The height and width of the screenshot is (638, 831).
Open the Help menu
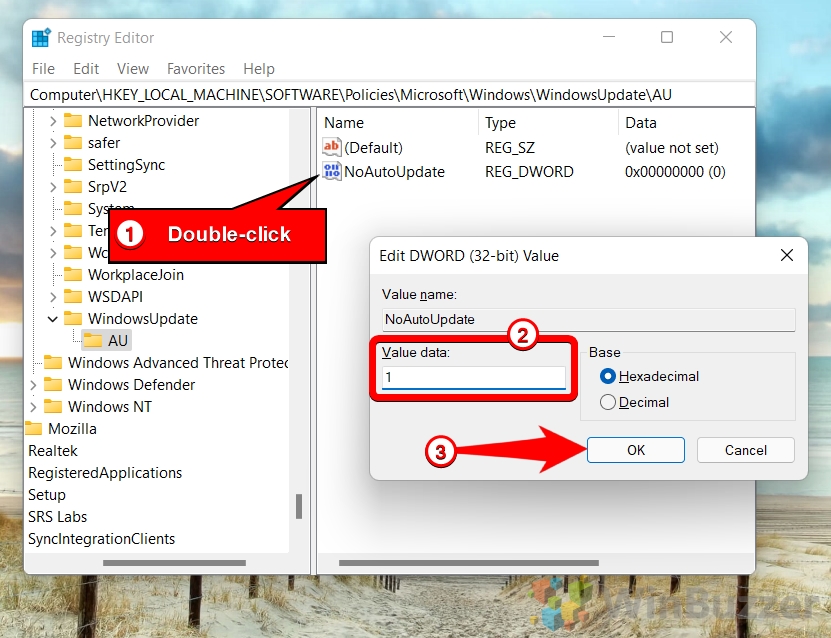tap(259, 69)
